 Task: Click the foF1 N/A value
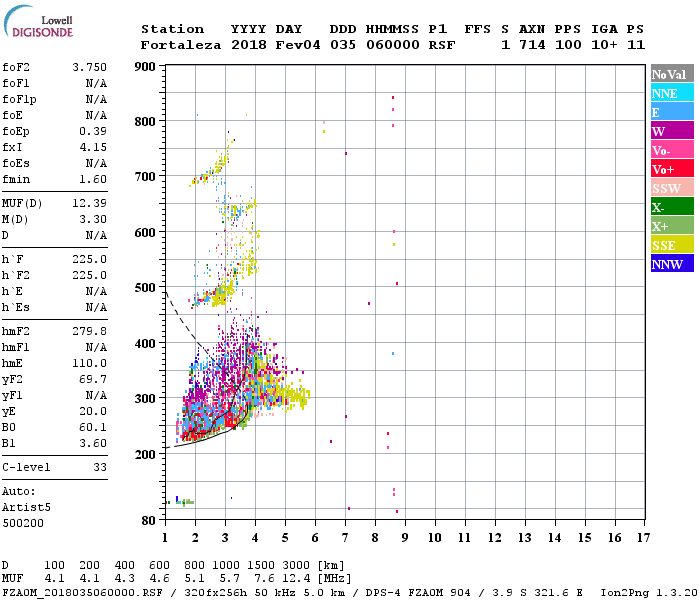tap(96, 83)
